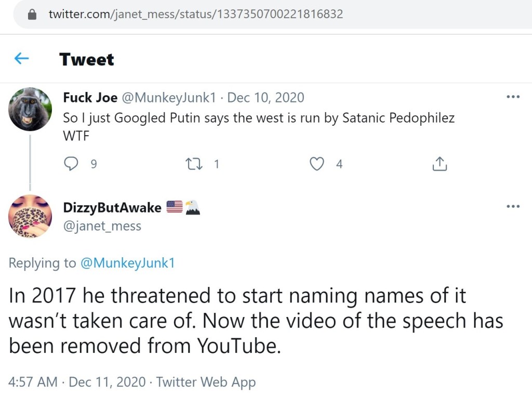This screenshot has width=532, height=397.
Task: Open DizzyButAwake's leopard-print avatar
Action: pyautogui.click(x=30, y=217)
